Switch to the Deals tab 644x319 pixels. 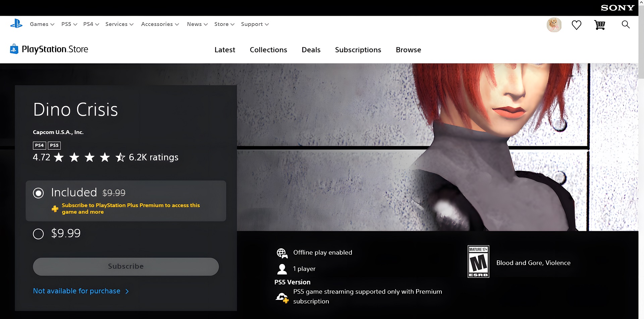pyautogui.click(x=311, y=50)
